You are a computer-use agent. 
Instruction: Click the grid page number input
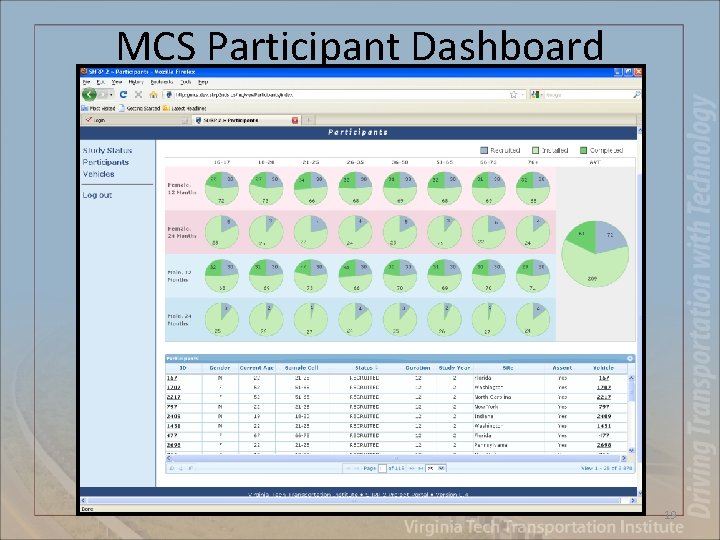(x=382, y=468)
